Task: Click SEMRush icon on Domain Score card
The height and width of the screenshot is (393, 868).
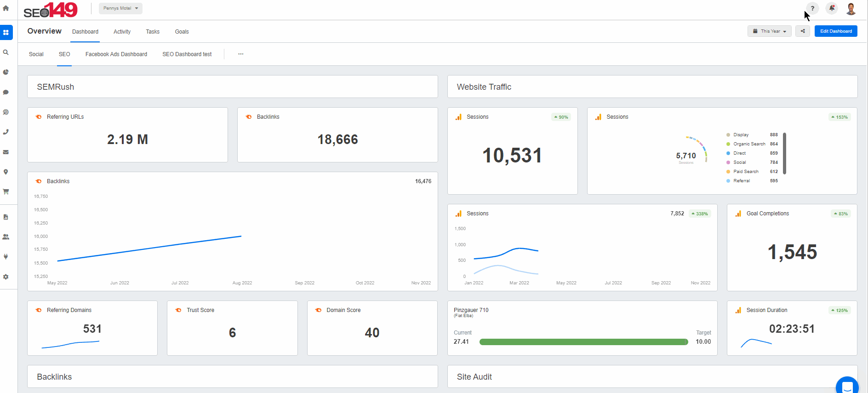Action: coord(318,310)
